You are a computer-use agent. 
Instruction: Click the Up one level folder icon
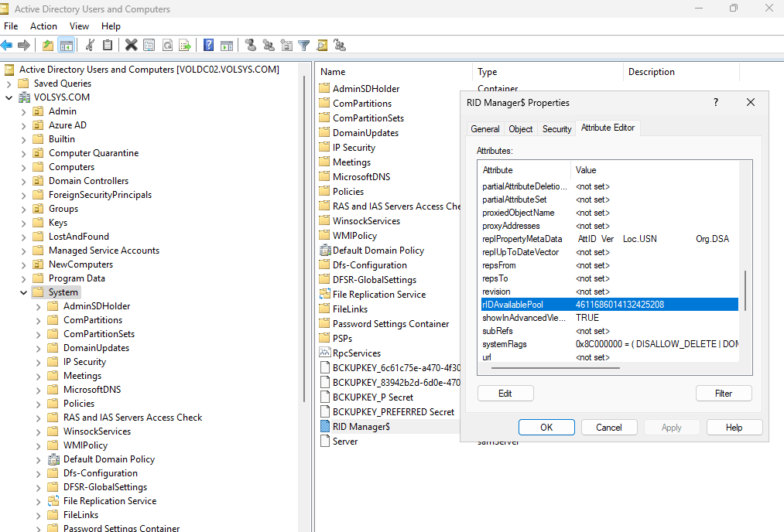48,46
